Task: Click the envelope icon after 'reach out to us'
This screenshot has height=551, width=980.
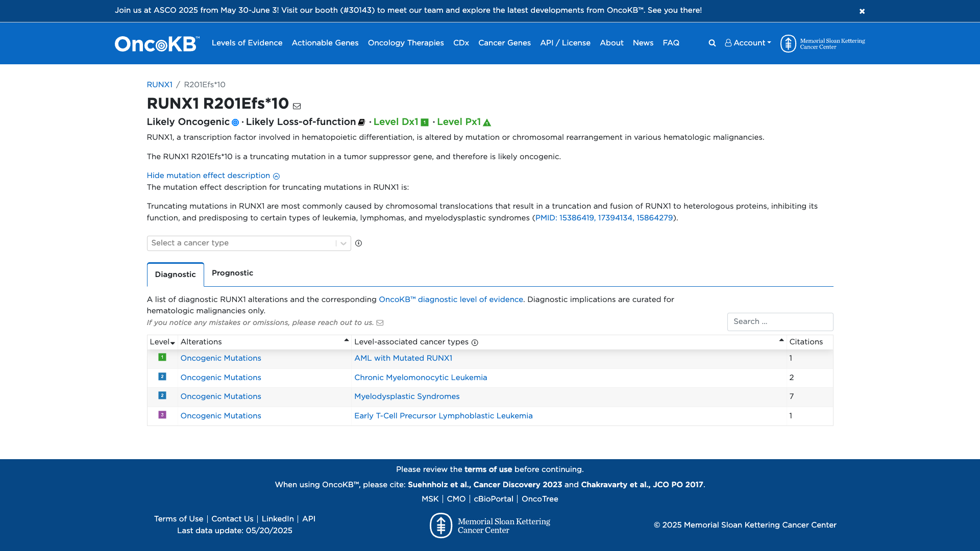Action: pyautogui.click(x=380, y=323)
